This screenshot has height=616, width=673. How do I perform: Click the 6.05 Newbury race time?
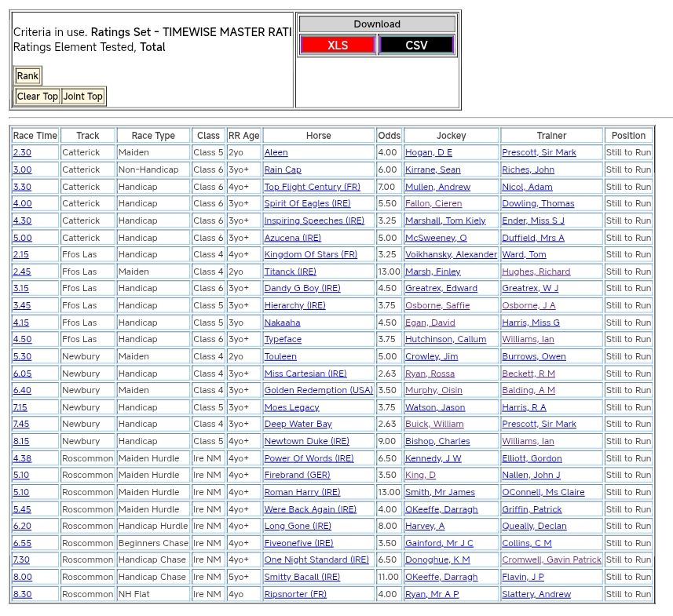click(22, 374)
